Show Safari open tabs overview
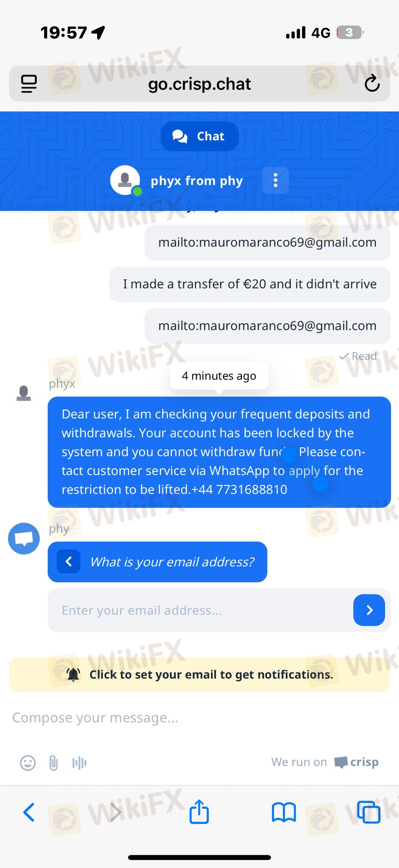 click(369, 812)
